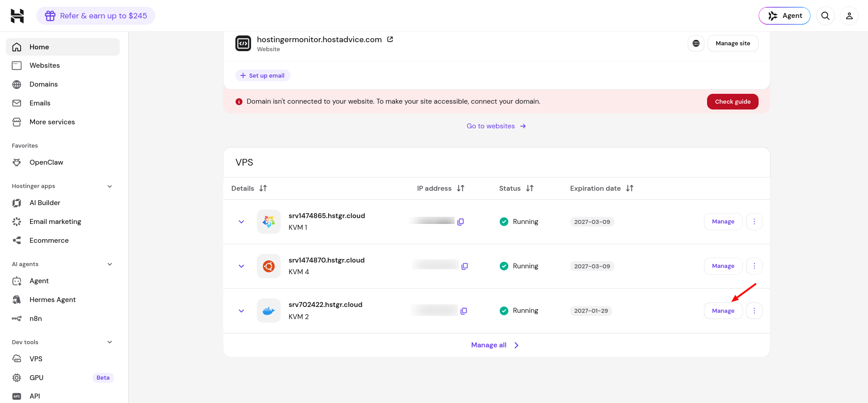Viewport: 868px width, 403px height.
Task: Sort VPS list by Expiration date
Action: tap(629, 188)
